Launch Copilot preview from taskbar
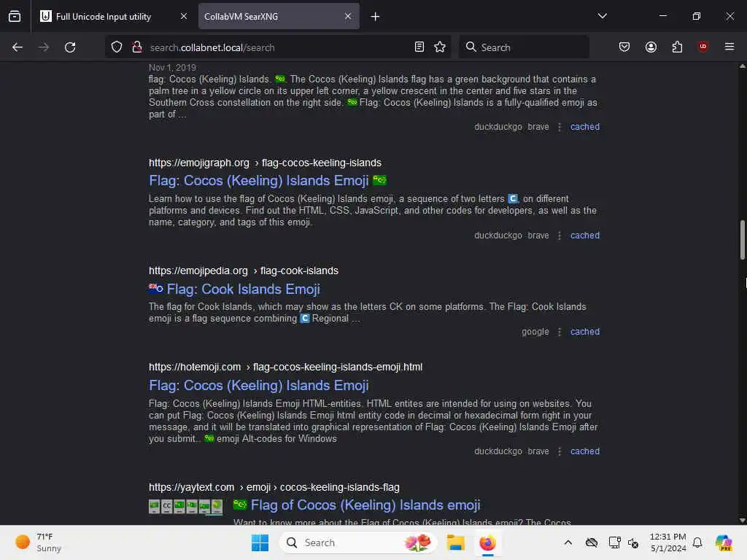747x560 pixels. click(724, 542)
